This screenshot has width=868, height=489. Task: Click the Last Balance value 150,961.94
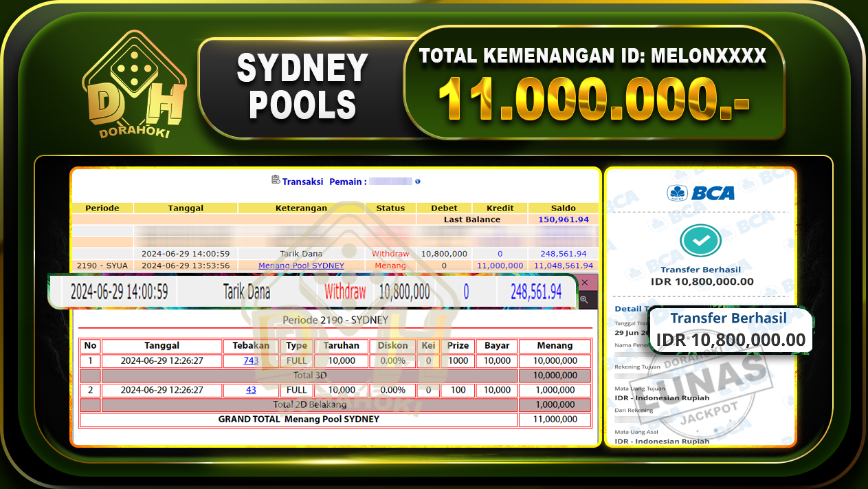tap(564, 219)
